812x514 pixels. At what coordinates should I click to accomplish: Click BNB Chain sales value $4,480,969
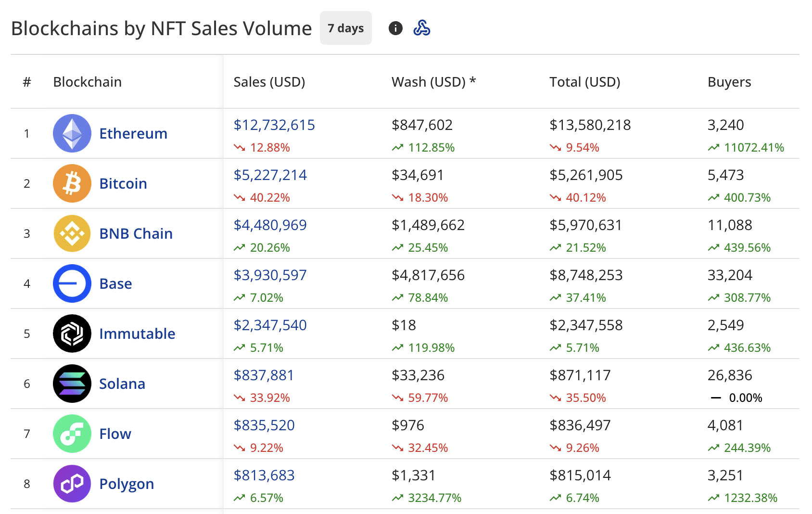[x=270, y=225]
